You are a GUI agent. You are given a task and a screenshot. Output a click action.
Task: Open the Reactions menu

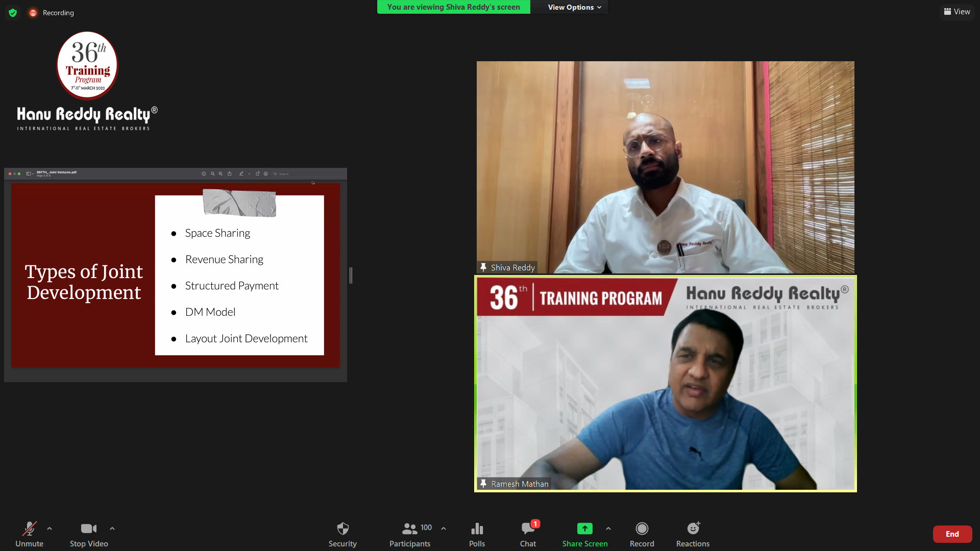click(693, 534)
